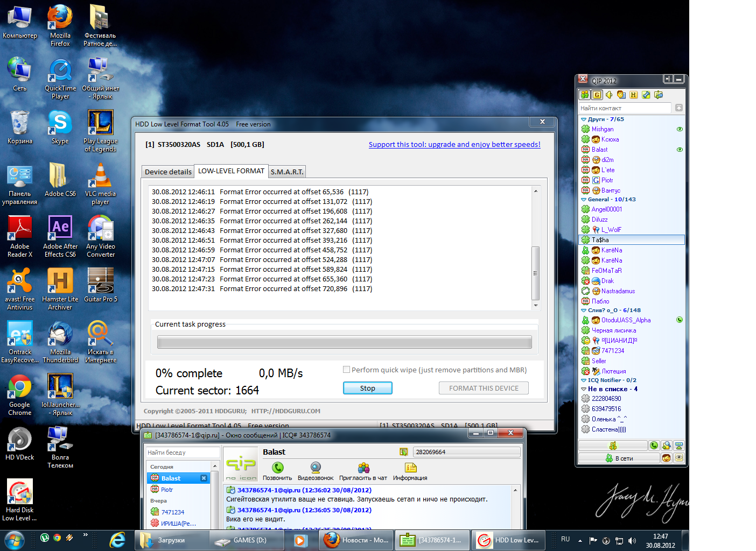
Task: Switch to the Device details tab
Action: [168, 172]
